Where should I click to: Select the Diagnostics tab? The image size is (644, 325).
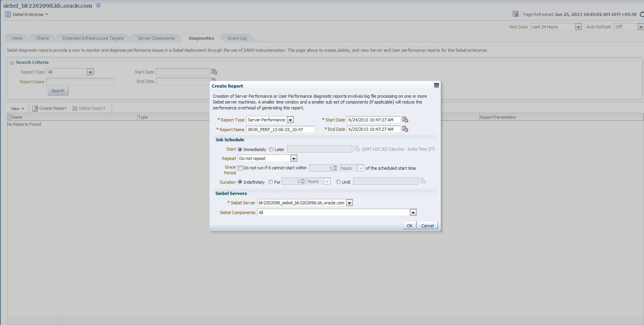tap(201, 38)
